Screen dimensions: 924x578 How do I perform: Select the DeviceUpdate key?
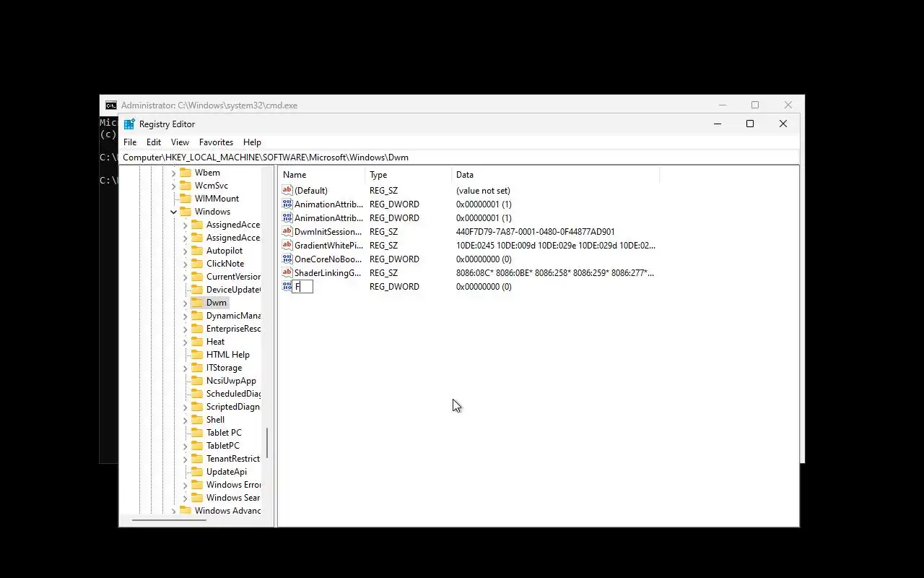(x=233, y=290)
